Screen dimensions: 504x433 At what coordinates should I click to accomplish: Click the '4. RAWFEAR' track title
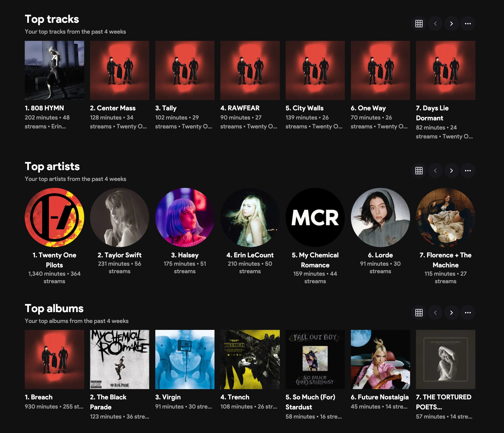(x=240, y=108)
